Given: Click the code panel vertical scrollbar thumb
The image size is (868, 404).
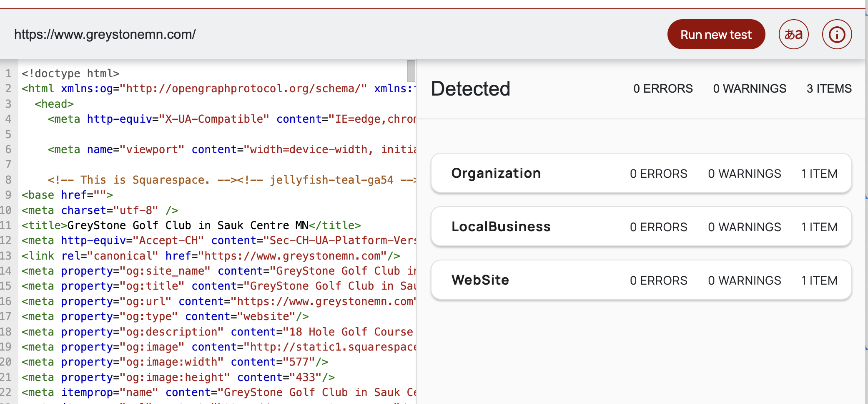Looking at the screenshot, I should (x=411, y=71).
